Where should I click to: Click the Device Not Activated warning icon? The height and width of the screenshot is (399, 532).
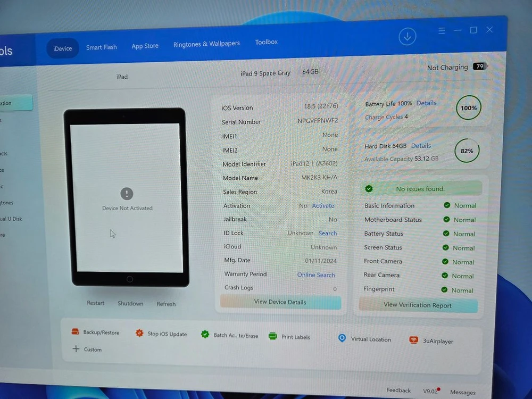click(x=127, y=194)
